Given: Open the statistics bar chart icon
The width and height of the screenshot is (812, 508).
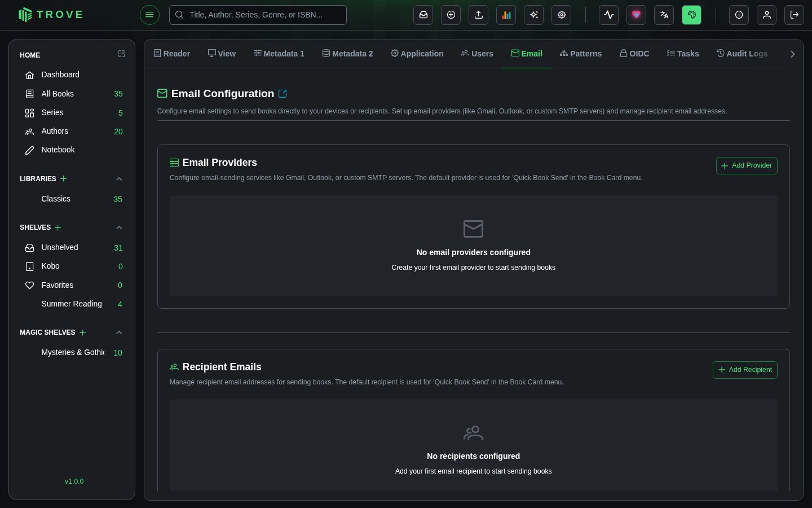Looking at the screenshot, I should point(506,15).
